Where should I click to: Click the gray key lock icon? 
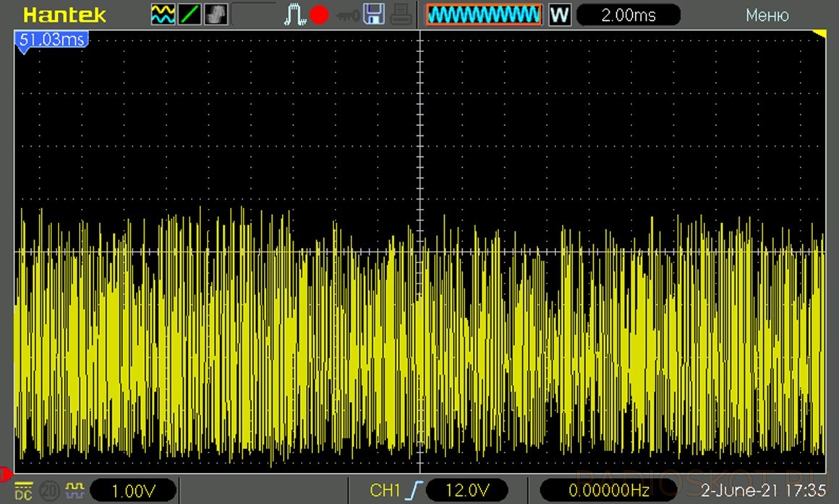[345, 14]
